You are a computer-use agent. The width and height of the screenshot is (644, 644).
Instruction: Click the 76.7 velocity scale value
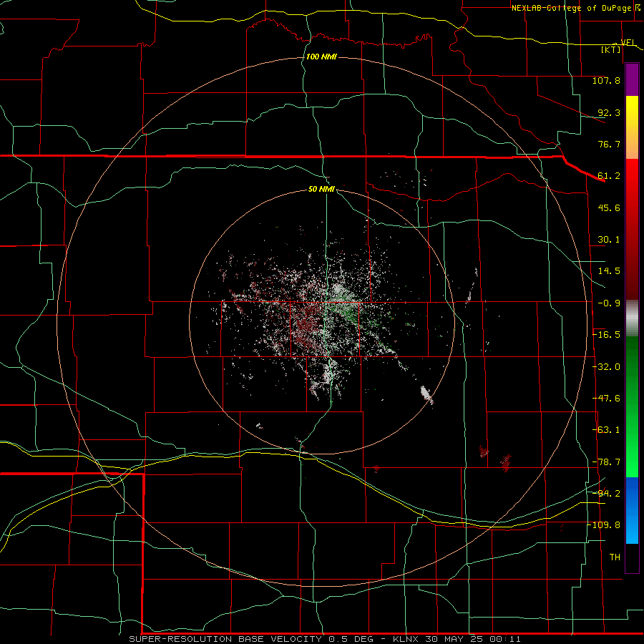609,144
